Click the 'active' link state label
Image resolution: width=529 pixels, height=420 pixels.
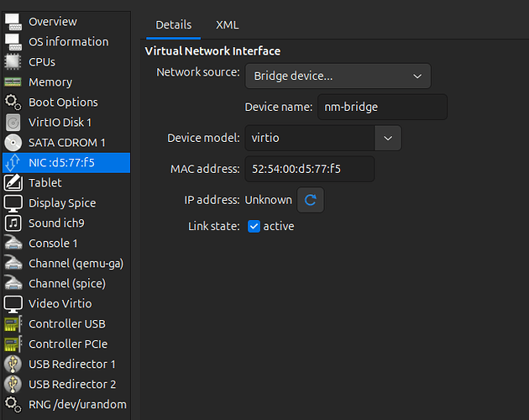pos(278,226)
